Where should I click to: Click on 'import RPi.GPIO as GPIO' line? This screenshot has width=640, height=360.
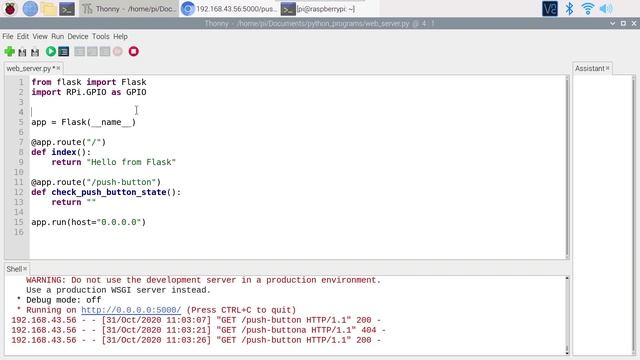pyautogui.click(x=89, y=92)
